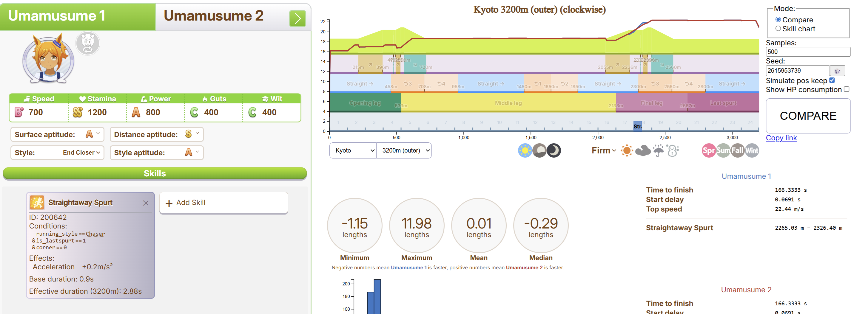
Task: Click the COMPARE button
Action: (x=808, y=116)
